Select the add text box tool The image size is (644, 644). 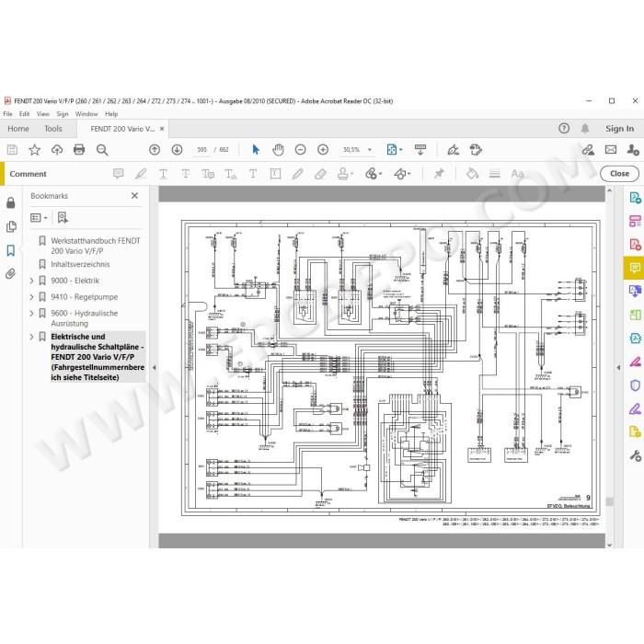[275, 174]
